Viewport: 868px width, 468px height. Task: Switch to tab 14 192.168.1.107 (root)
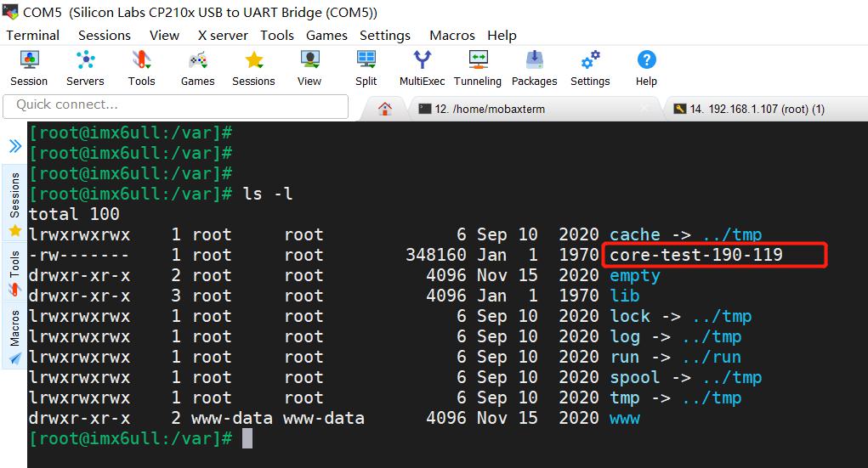[x=764, y=109]
